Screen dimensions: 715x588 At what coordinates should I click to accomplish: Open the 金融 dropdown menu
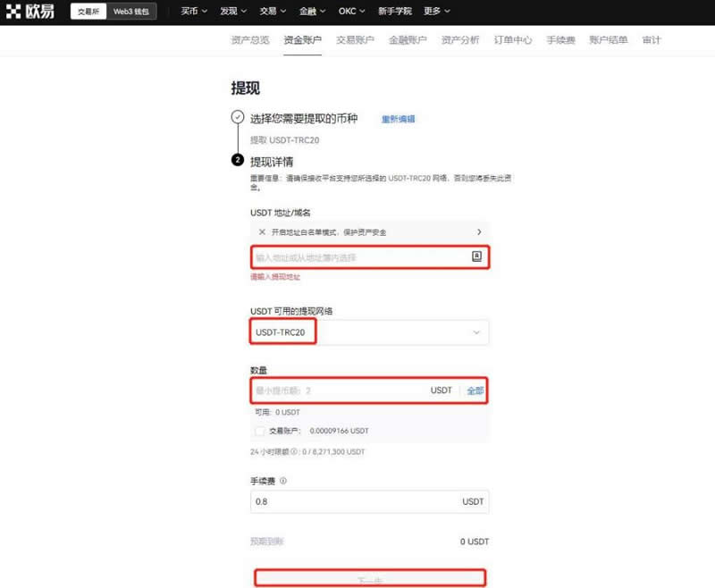pos(313,12)
